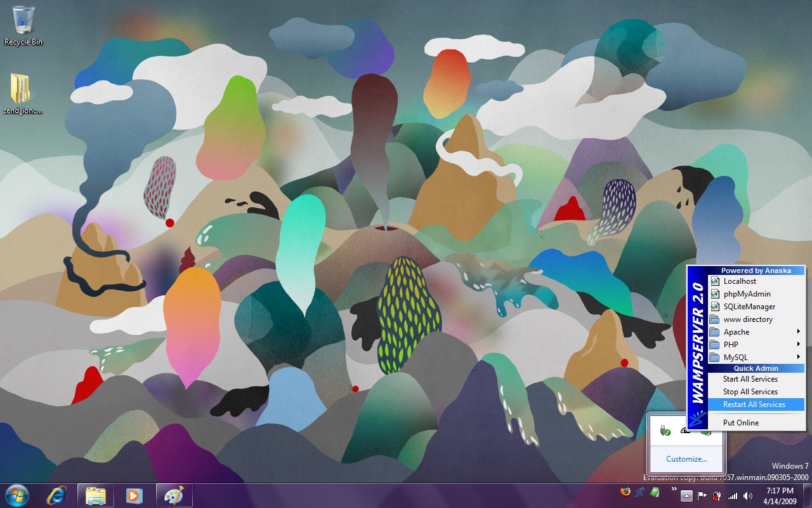Open SQLiteManager in the WampServer menu
This screenshot has width=812, height=508.
[x=749, y=307]
